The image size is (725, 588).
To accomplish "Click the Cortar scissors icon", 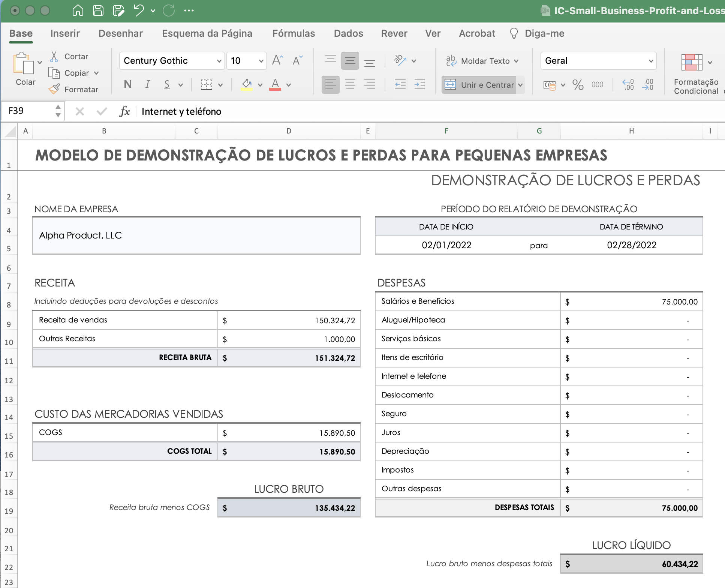I will pos(54,57).
